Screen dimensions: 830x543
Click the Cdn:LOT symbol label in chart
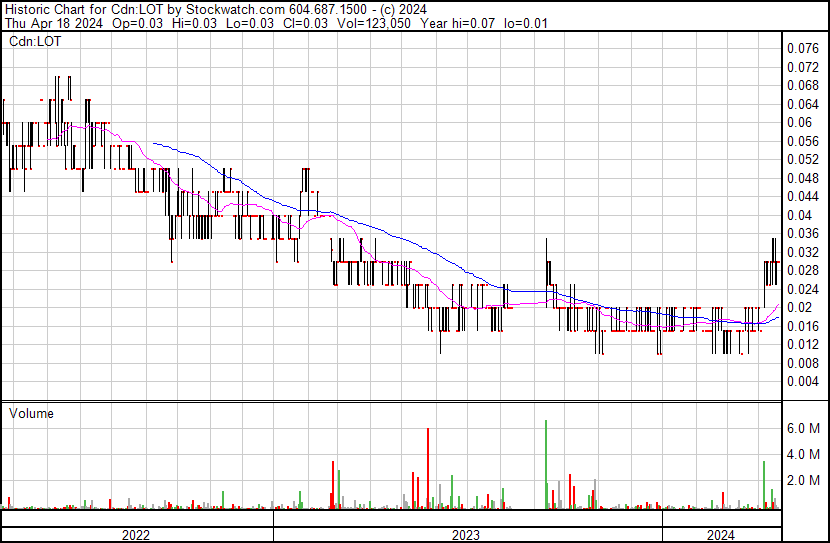point(34,42)
